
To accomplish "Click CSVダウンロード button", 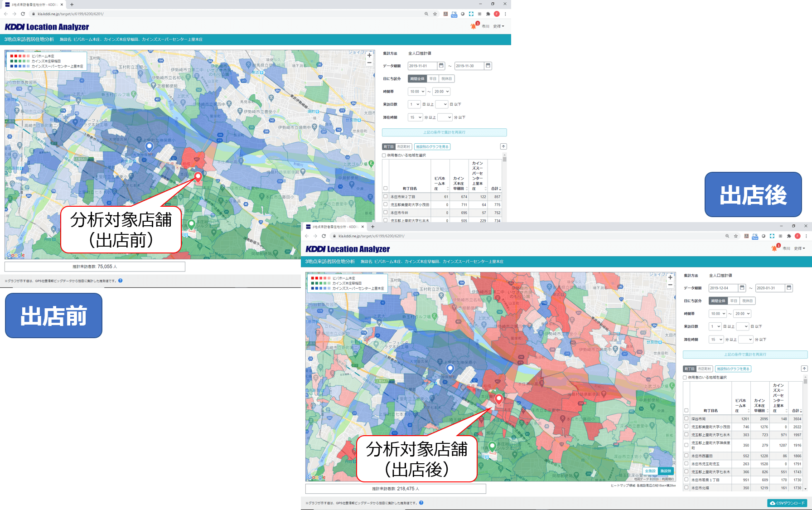I will click(788, 503).
